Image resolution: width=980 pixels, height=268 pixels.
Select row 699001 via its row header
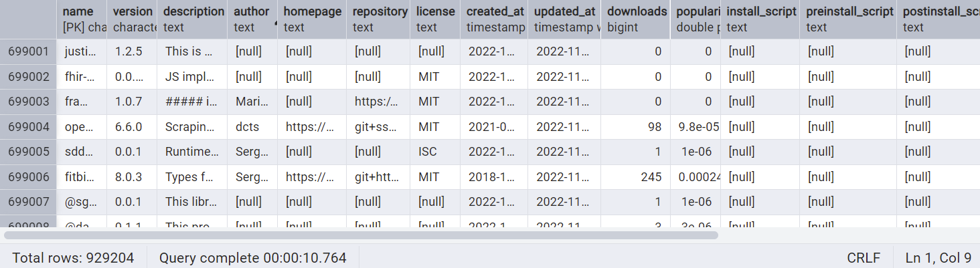(29, 51)
